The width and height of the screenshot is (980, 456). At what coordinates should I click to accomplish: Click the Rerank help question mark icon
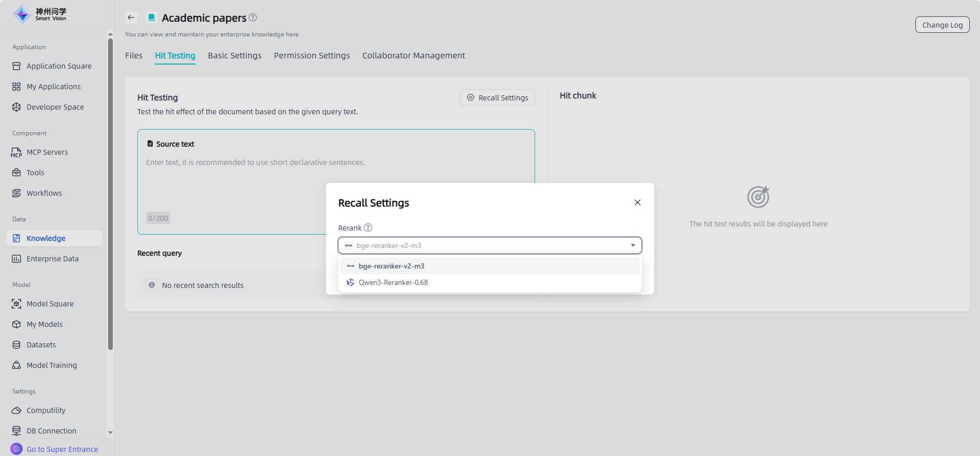point(368,227)
